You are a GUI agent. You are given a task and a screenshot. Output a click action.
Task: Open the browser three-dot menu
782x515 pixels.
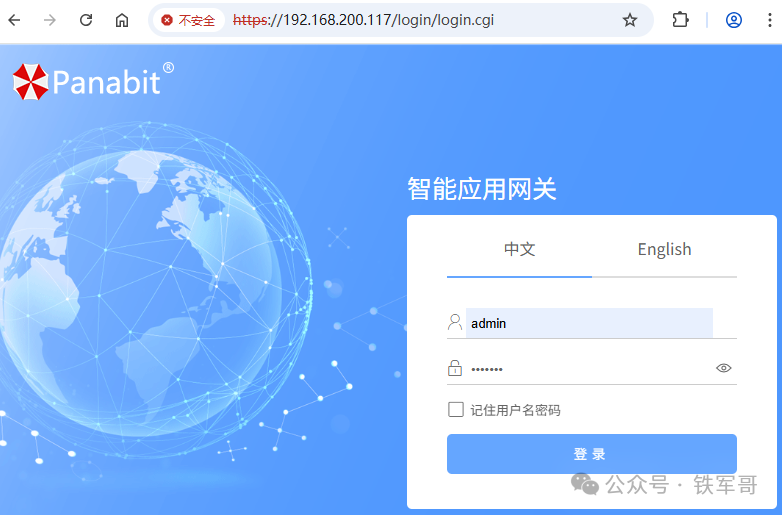point(770,20)
